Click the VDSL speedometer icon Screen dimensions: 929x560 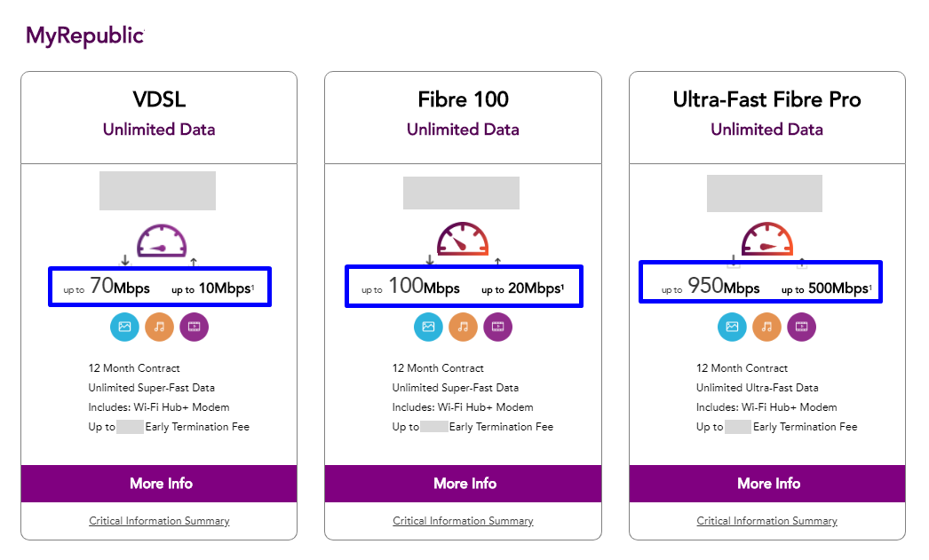tap(161, 242)
